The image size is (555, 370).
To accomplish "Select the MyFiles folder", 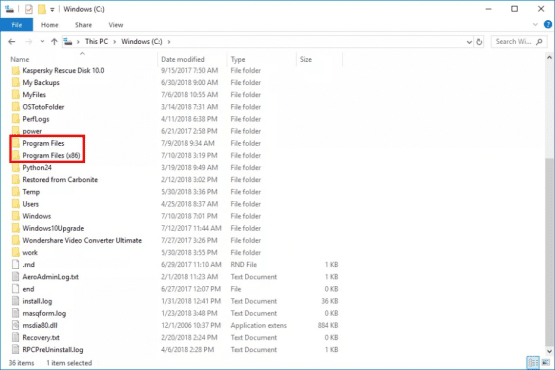I will pyautogui.click(x=34, y=95).
